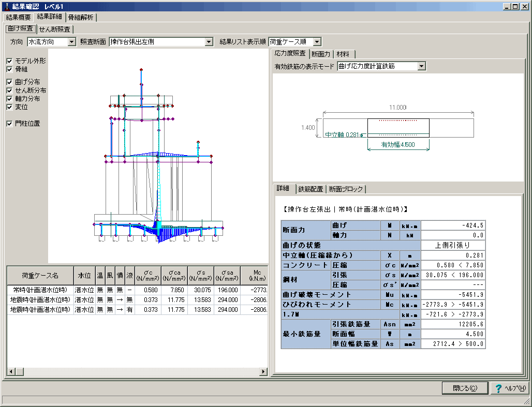Disable the 門柱位置 checkbox

(9, 124)
